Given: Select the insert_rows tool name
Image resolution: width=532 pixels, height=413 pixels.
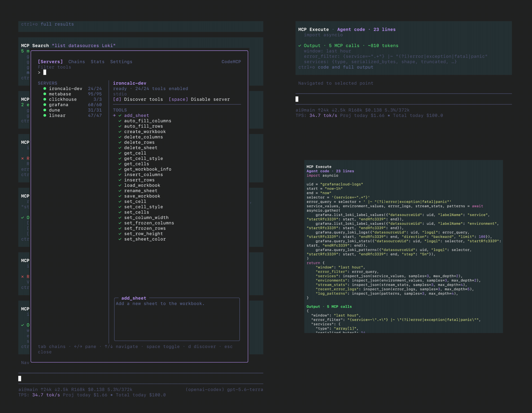Looking at the screenshot, I should (x=139, y=180).
